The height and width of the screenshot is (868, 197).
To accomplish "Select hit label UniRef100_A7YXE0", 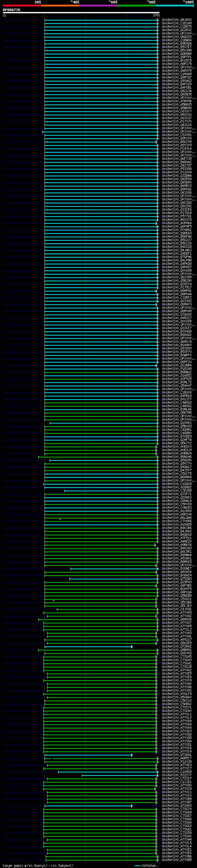I will (x=177, y=853).
